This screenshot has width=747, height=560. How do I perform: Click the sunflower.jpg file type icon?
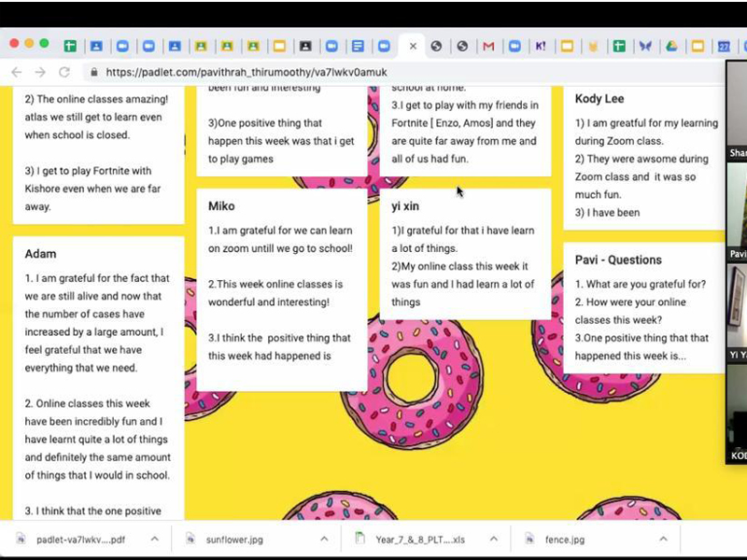(x=190, y=539)
